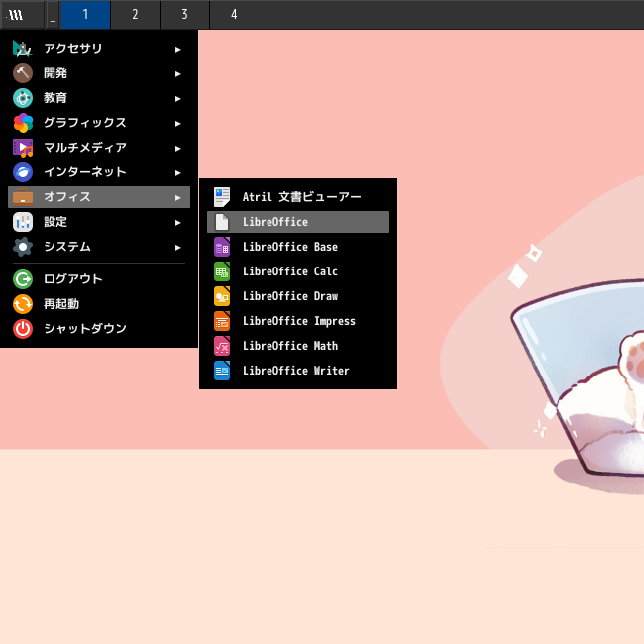Switch to workspace 2
This screenshot has height=644, width=644.
[x=135, y=15]
